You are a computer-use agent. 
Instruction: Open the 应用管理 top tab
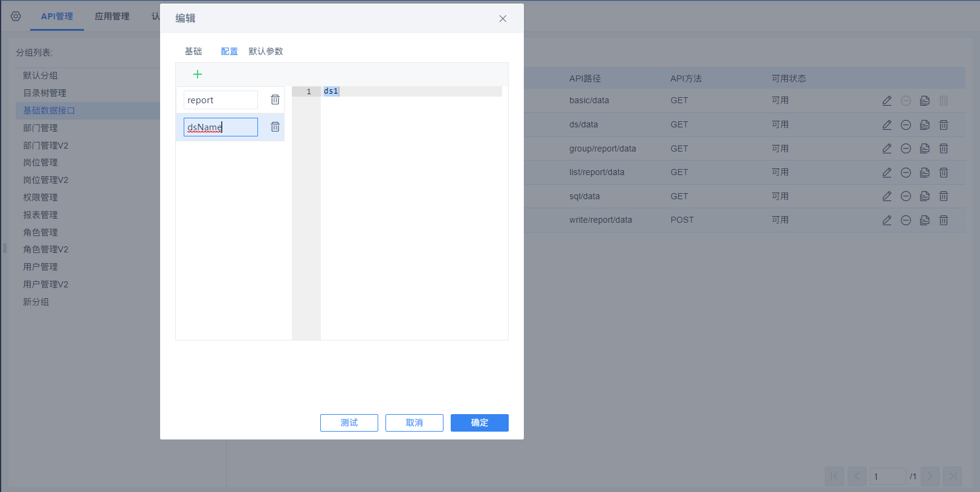point(112,16)
